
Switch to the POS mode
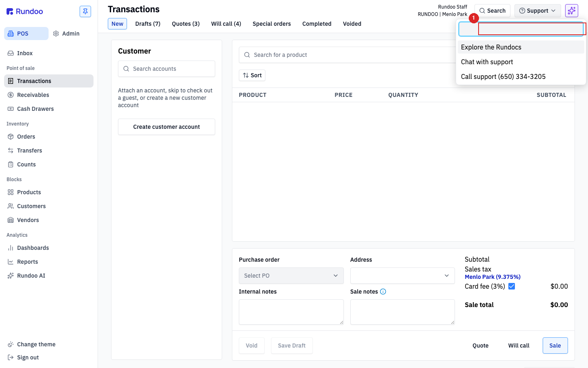click(26, 34)
